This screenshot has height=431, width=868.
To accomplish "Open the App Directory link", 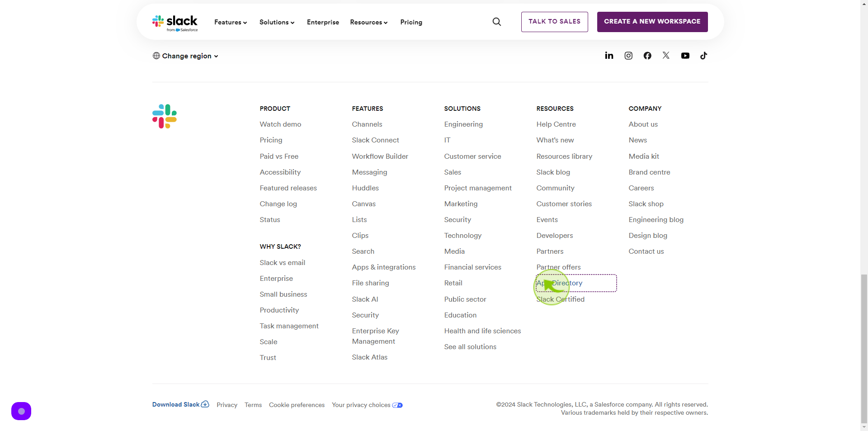I will [x=560, y=283].
